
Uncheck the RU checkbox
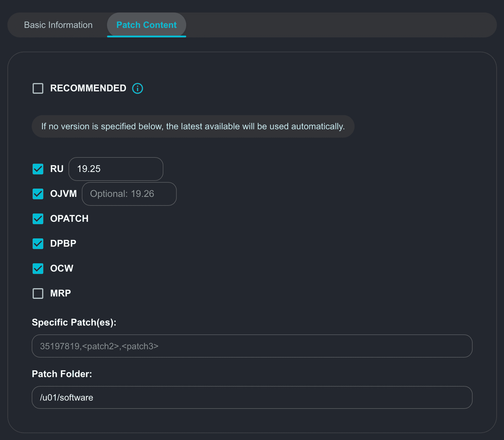point(38,169)
